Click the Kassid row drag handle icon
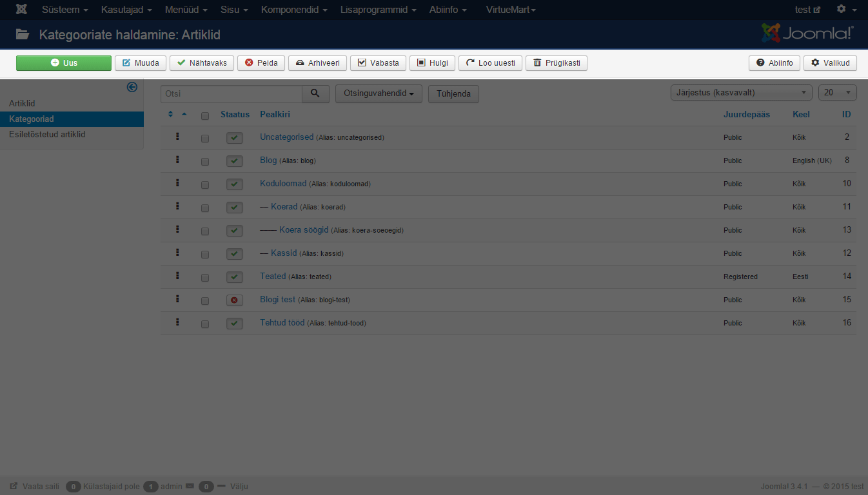The image size is (868, 495). (177, 253)
